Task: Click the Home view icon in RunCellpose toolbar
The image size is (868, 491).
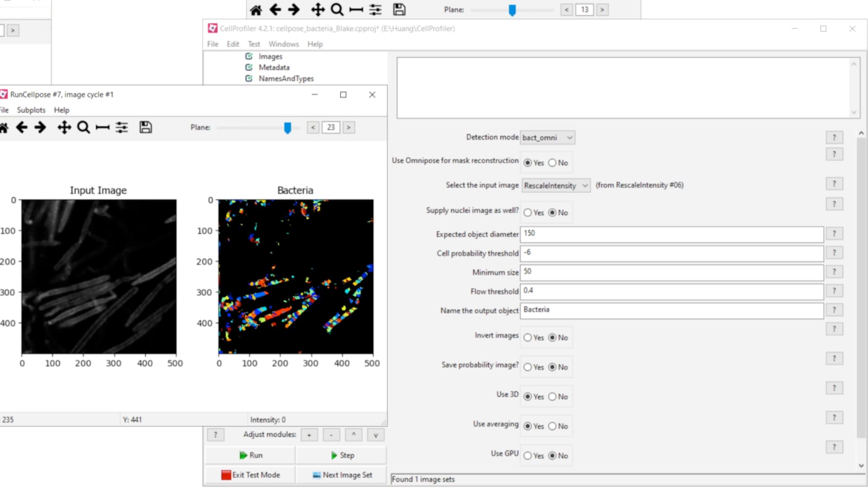Action: (4, 127)
